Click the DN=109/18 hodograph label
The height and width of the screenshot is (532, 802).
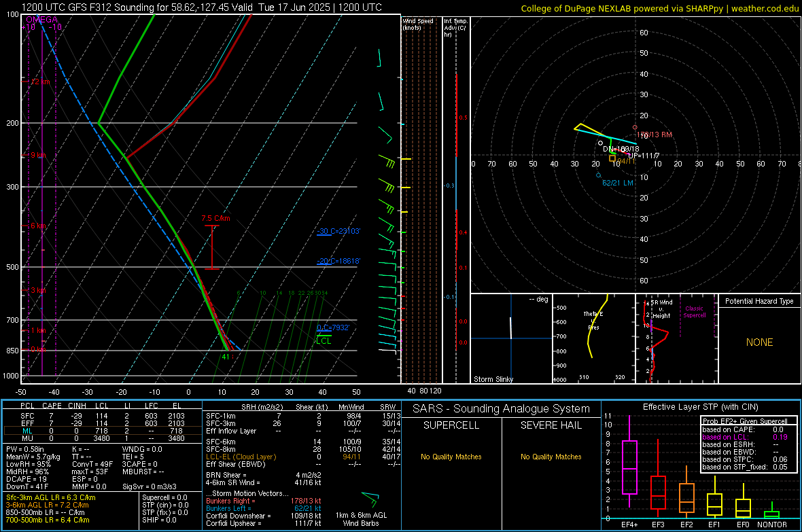tap(621, 149)
